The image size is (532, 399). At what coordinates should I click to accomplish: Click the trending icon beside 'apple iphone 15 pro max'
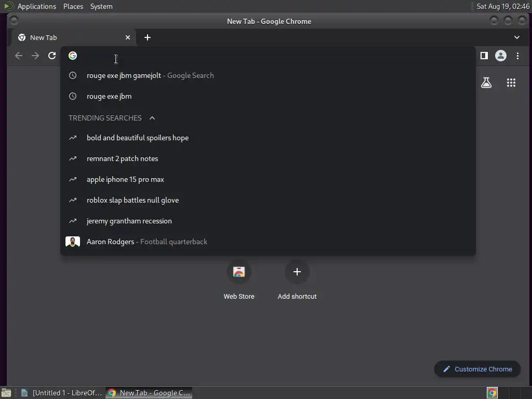[x=73, y=179]
